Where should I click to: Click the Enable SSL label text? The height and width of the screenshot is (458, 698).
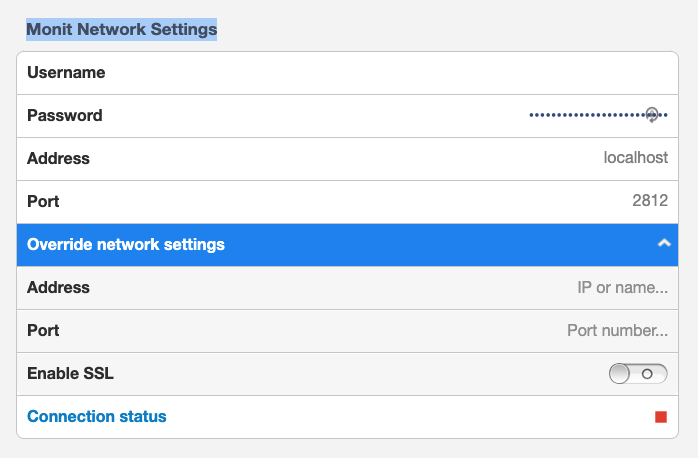point(71,374)
